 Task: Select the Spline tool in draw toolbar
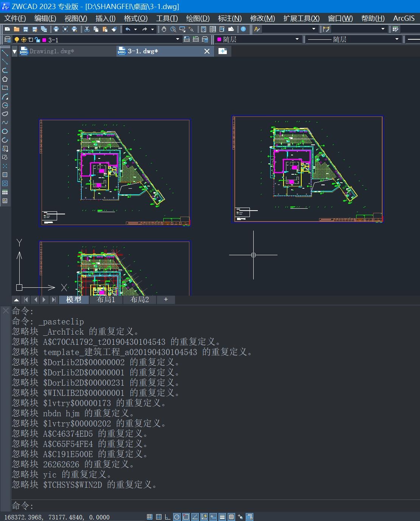coord(5,122)
